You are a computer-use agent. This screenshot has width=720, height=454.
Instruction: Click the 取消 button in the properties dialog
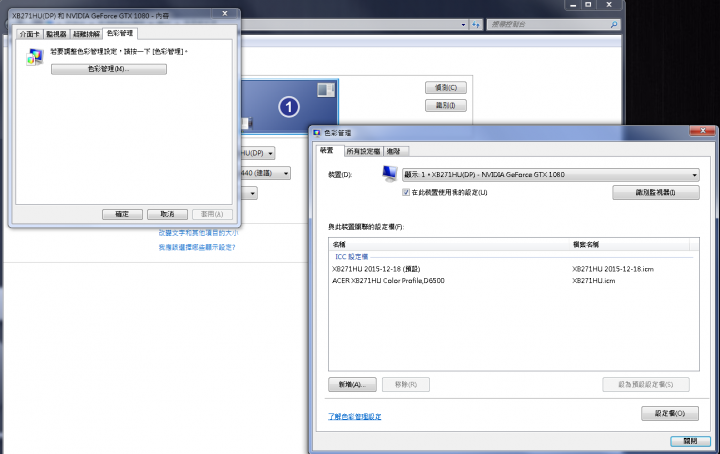click(167, 214)
